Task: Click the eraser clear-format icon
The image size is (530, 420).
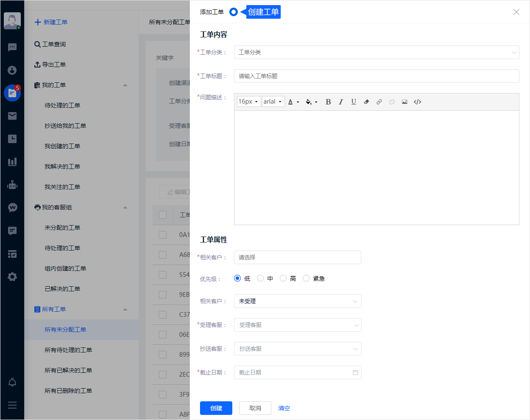Action: pyautogui.click(x=366, y=102)
